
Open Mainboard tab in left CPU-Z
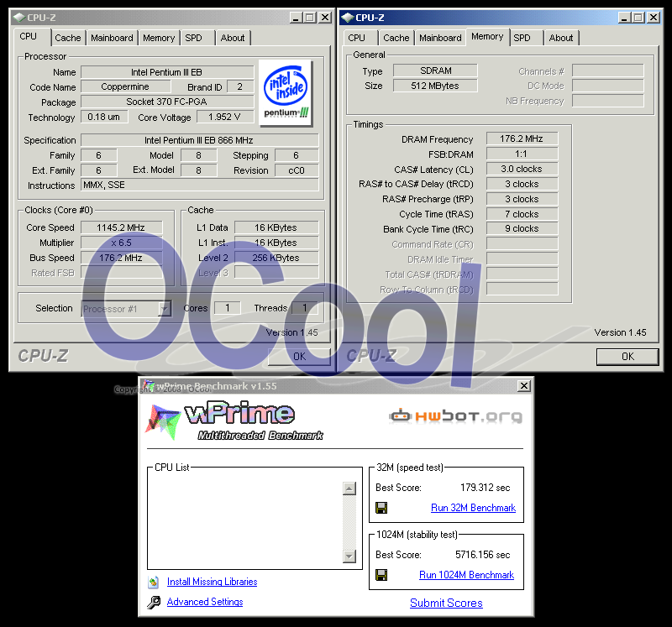[112, 38]
